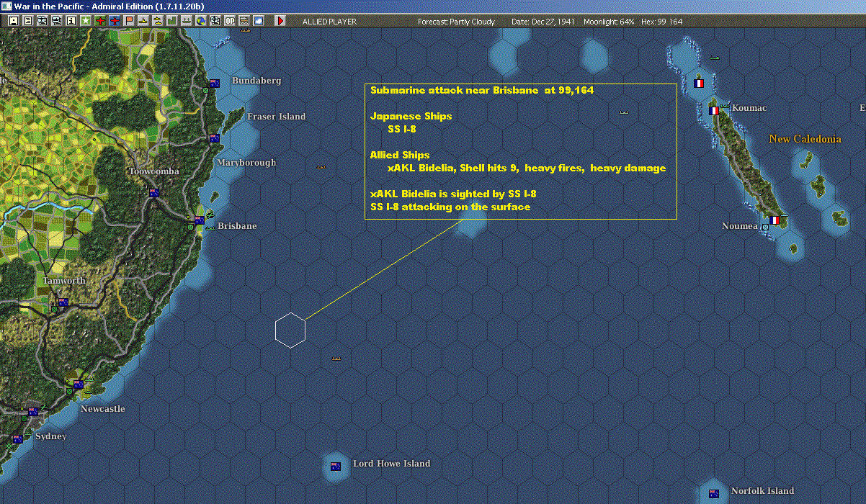The image size is (866, 504).
Task: Click the OP toolbar button
Action: pyautogui.click(x=230, y=21)
